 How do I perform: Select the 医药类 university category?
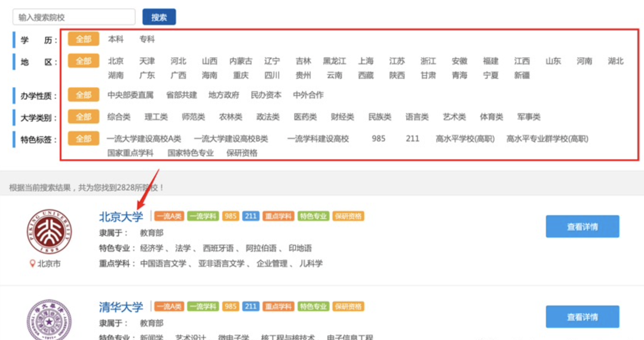pos(305,117)
